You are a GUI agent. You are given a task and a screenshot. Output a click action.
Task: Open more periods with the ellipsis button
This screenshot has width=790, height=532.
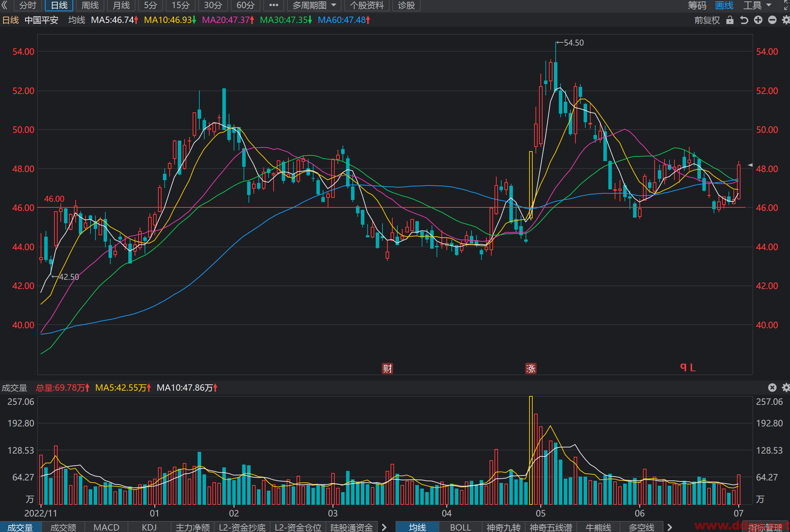tap(274, 5)
